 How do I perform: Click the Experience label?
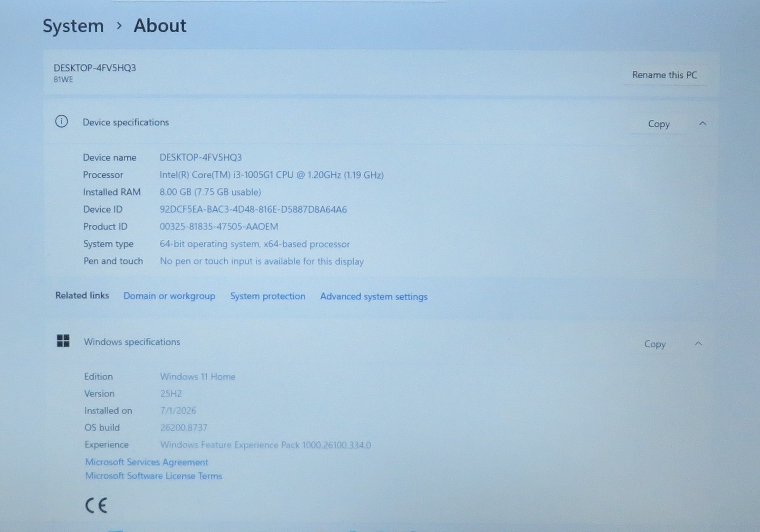tap(106, 445)
